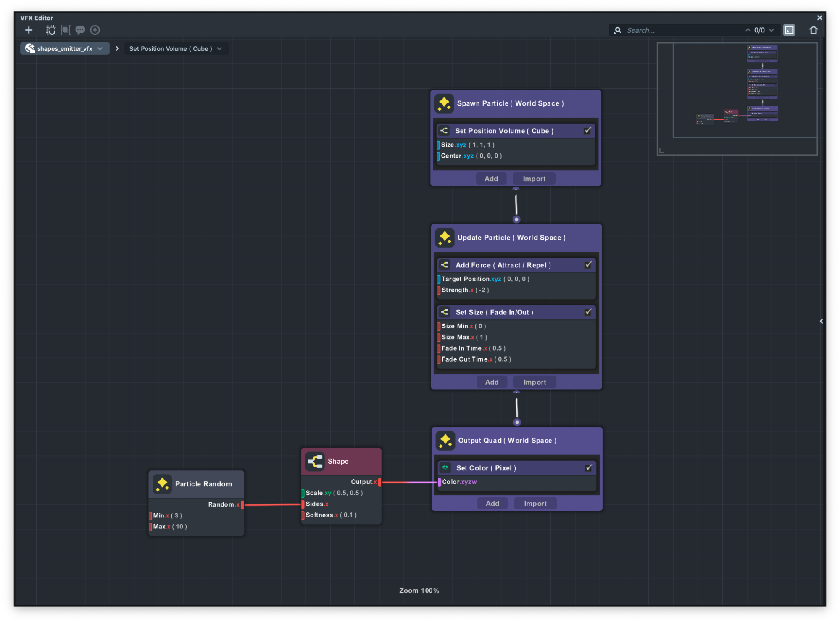Click the circled up-arrow toolbar icon

pyautogui.click(x=95, y=30)
